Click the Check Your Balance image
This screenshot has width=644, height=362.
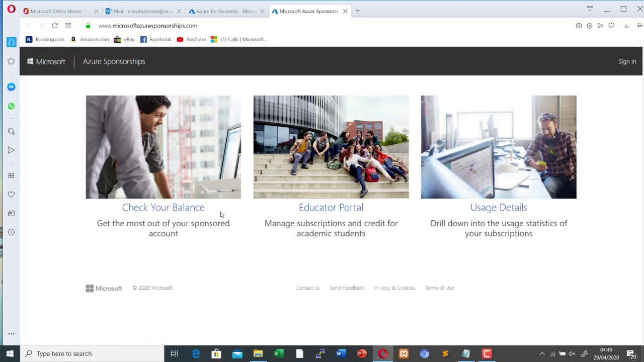163,147
